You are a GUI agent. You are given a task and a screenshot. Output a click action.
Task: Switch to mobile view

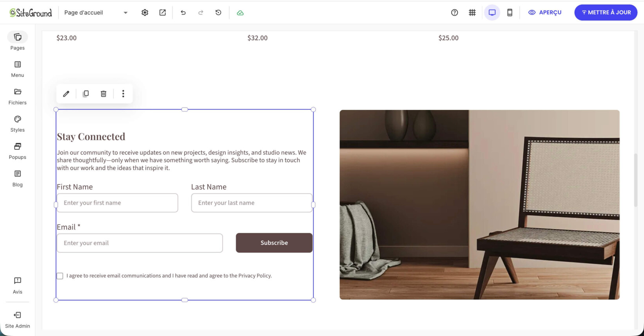pos(510,13)
